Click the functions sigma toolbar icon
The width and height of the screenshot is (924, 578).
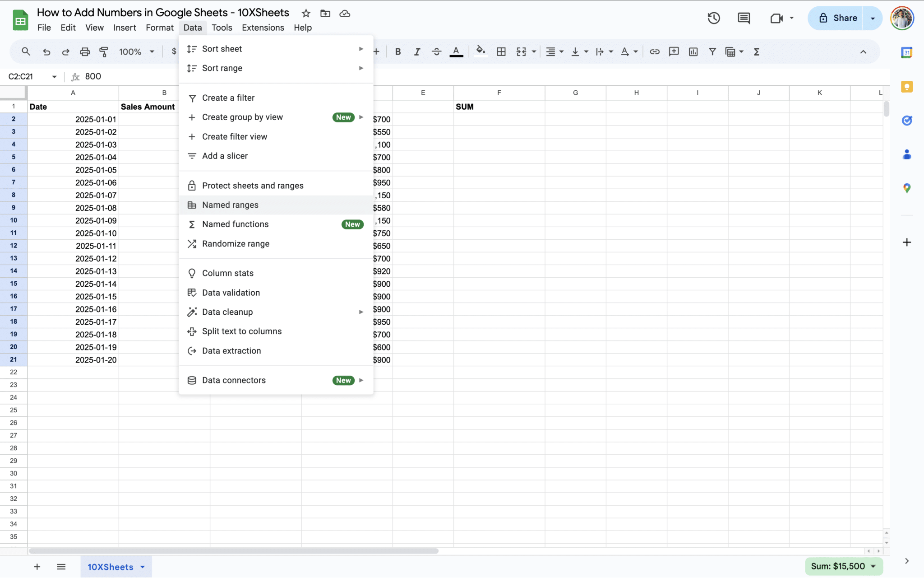757,52
